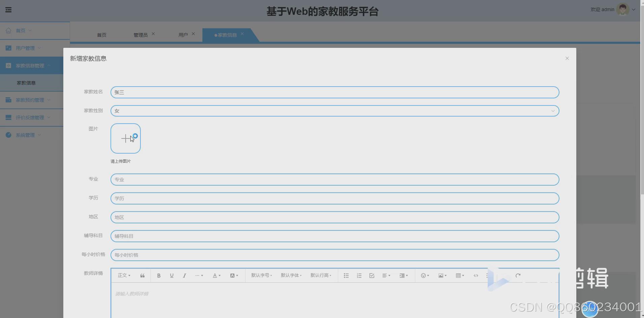Click the 家教预约管理 sidebar icon
The image size is (644, 318).
click(8, 100)
